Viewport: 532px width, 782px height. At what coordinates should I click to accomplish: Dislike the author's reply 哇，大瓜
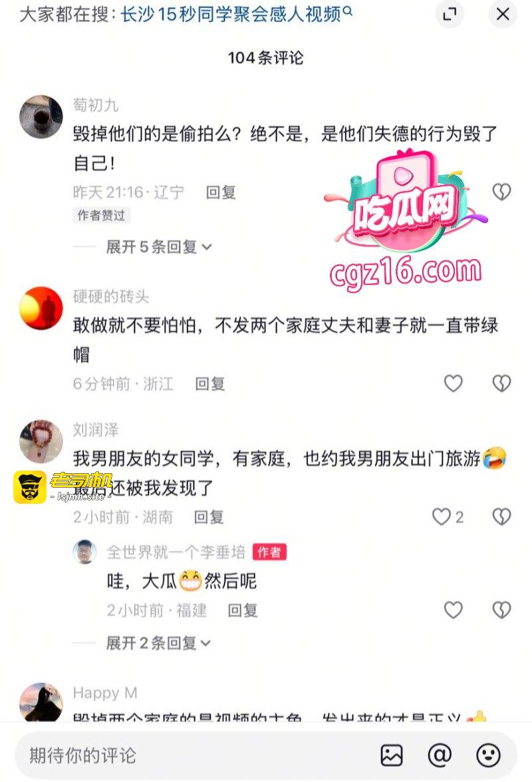(x=501, y=610)
